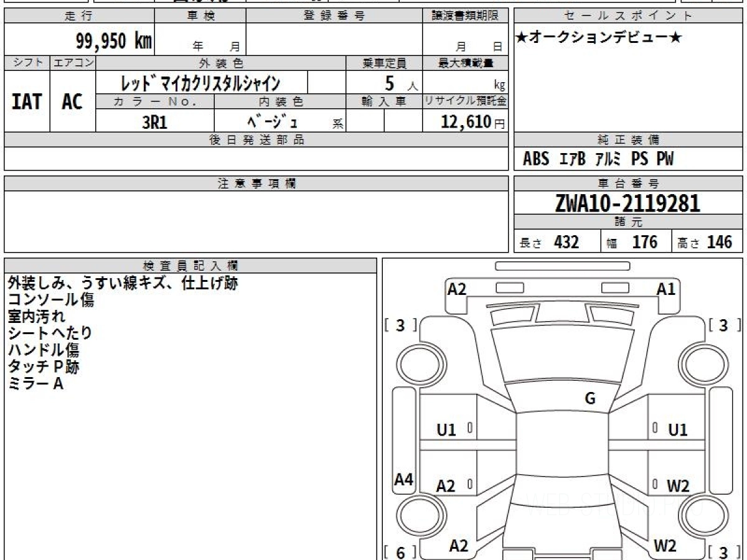Screen dimensions: 747x560
Task: Click the ★オークションデビュー★ sales point text
Action: (x=599, y=38)
